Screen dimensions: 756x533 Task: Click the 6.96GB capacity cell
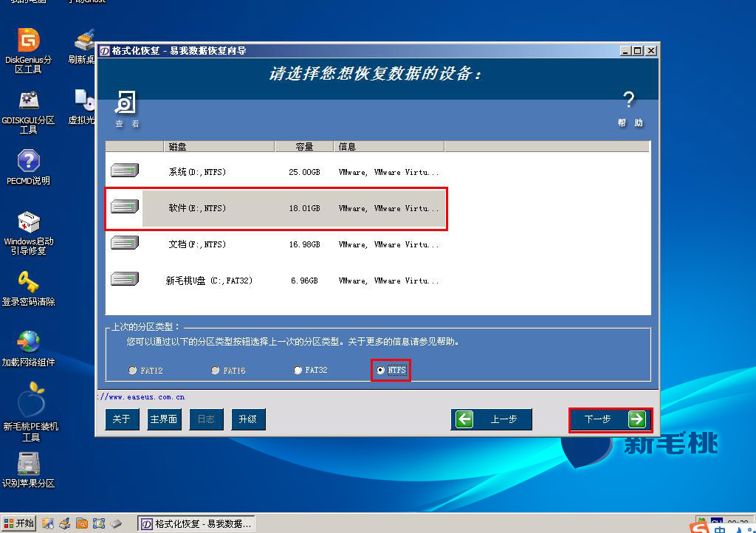(x=304, y=281)
